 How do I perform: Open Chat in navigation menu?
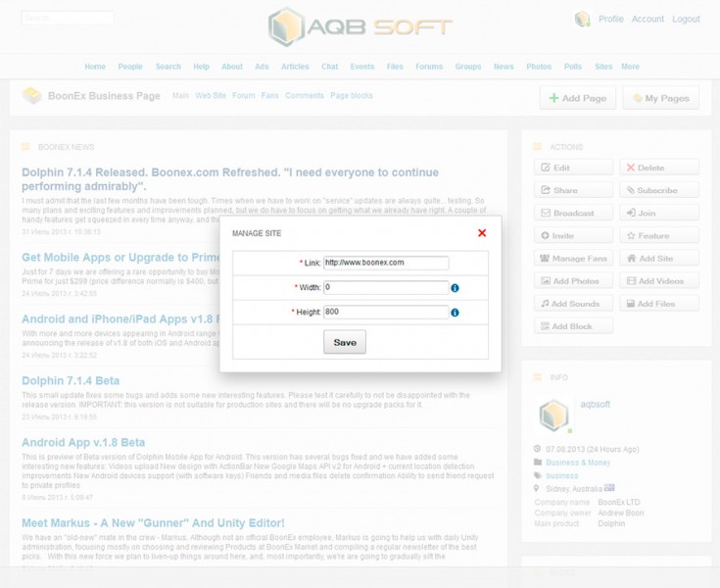[x=330, y=67]
